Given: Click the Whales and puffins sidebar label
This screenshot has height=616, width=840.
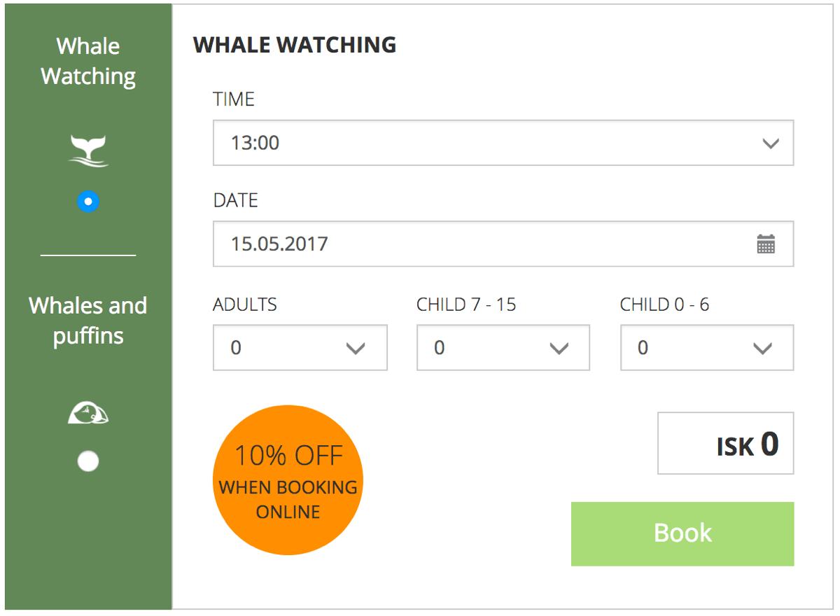Looking at the screenshot, I should pyautogui.click(x=88, y=321).
